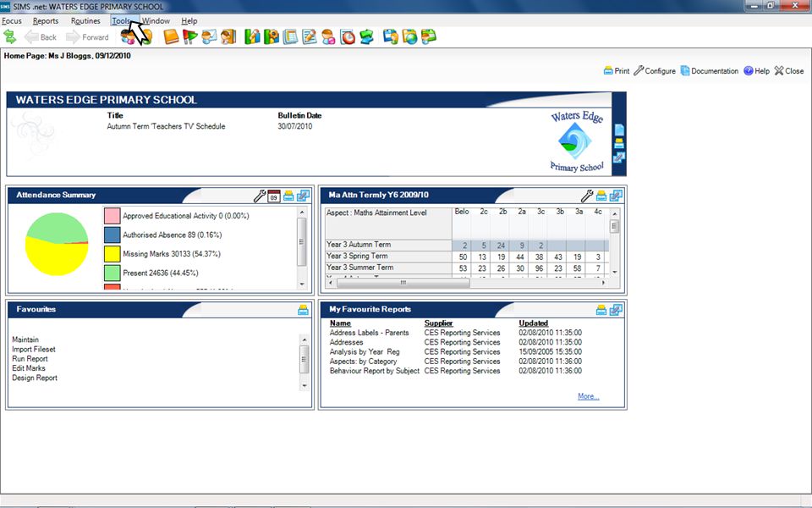This screenshot has width=812, height=508.
Task: Configure Attendance Summary with wrench icon
Action: tap(260, 196)
